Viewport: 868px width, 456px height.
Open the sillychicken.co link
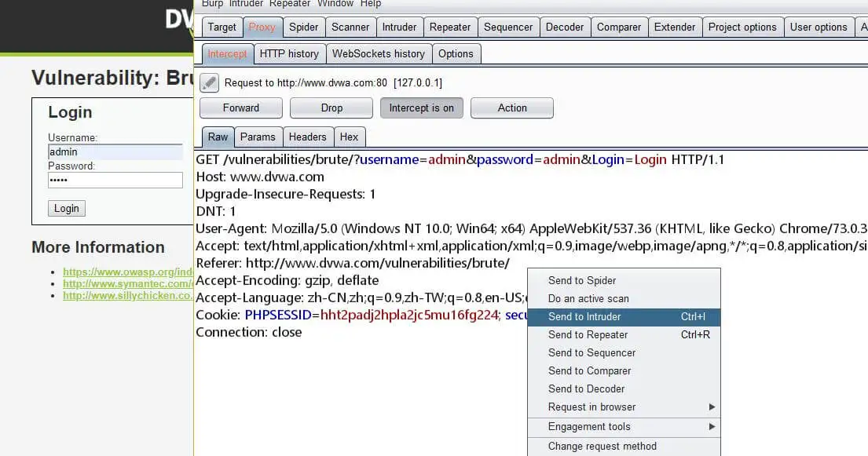pos(128,296)
